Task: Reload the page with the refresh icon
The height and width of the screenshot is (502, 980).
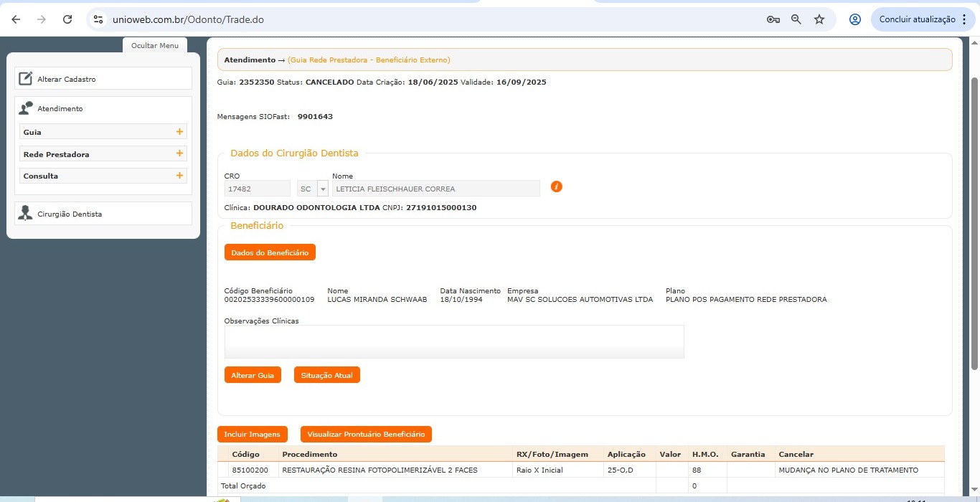Action: point(67,19)
